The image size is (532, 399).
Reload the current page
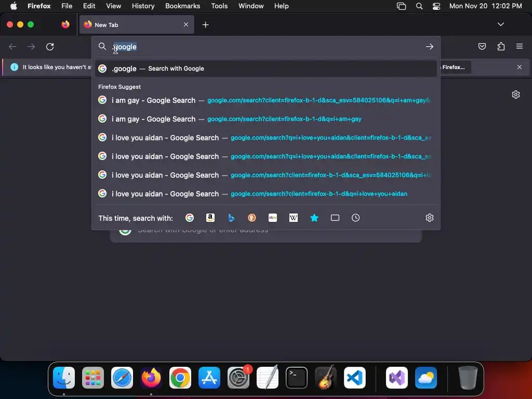tap(50, 46)
